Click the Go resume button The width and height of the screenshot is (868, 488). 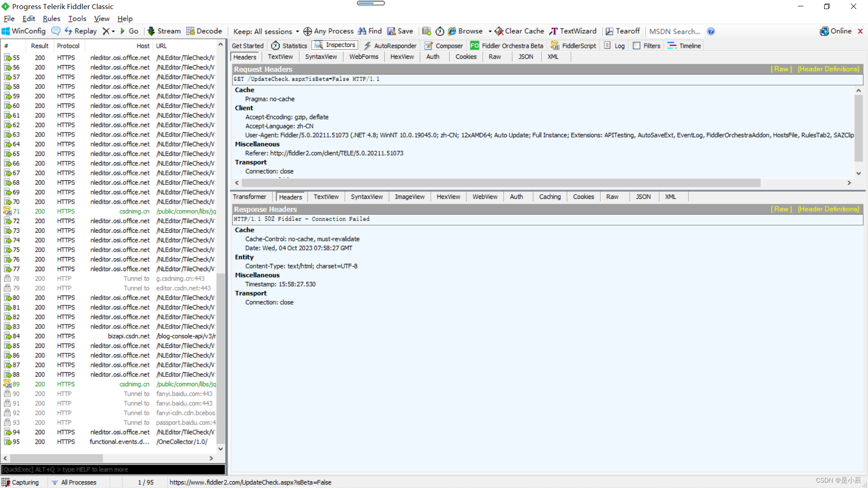[x=129, y=31]
